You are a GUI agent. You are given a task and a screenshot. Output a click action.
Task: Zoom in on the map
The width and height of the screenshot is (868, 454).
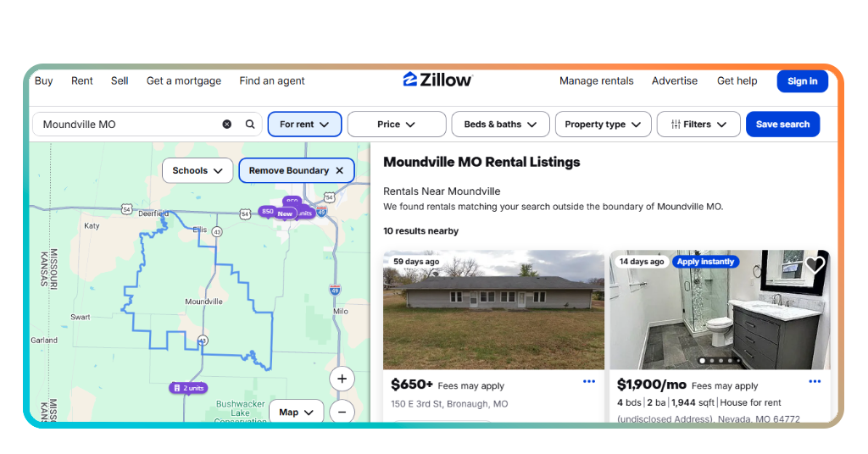pos(342,379)
